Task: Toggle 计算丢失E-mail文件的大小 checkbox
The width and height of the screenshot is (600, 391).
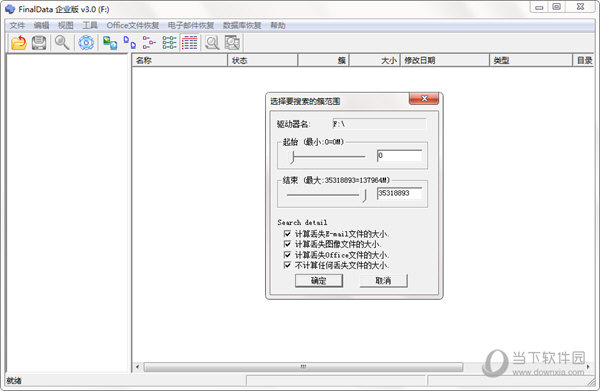Action: pos(287,233)
